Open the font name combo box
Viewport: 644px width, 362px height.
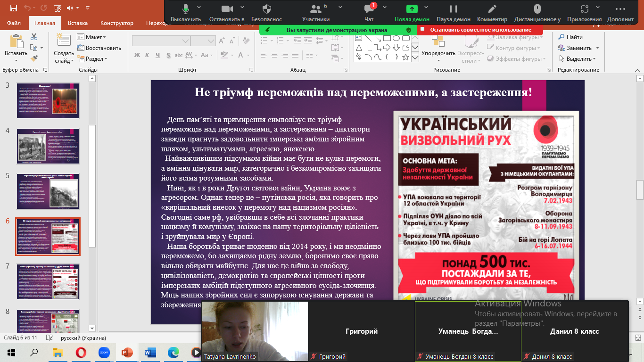(161, 41)
